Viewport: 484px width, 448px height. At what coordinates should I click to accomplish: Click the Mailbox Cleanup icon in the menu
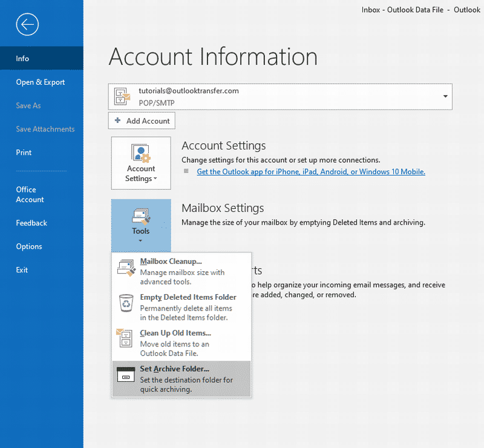point(126,268)
